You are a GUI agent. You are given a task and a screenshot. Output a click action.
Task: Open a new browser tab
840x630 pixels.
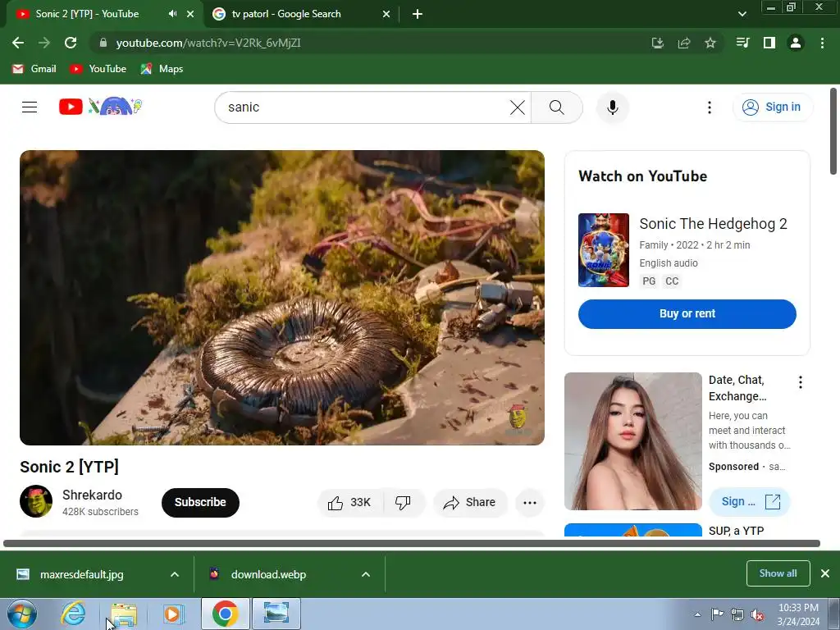point(418,14)
